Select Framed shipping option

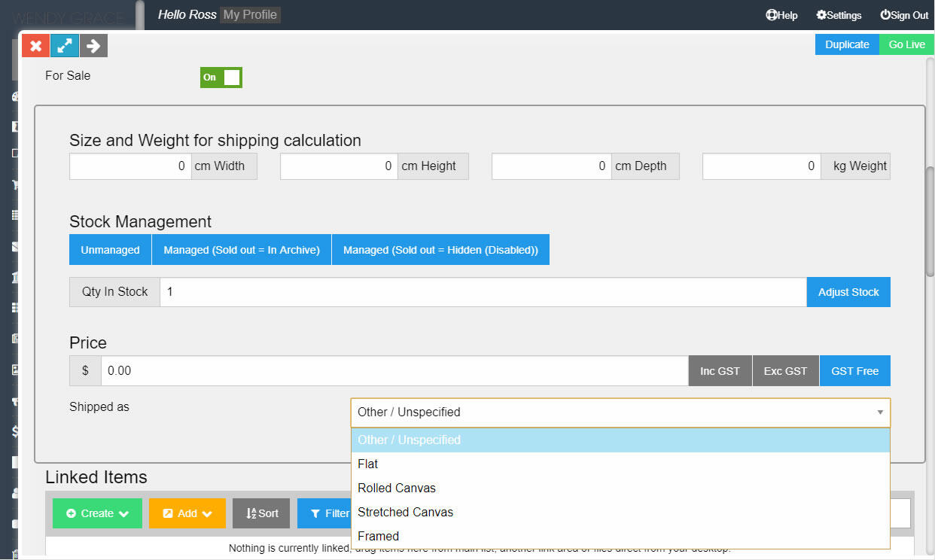pyautogui.click(x=379, y=536)
